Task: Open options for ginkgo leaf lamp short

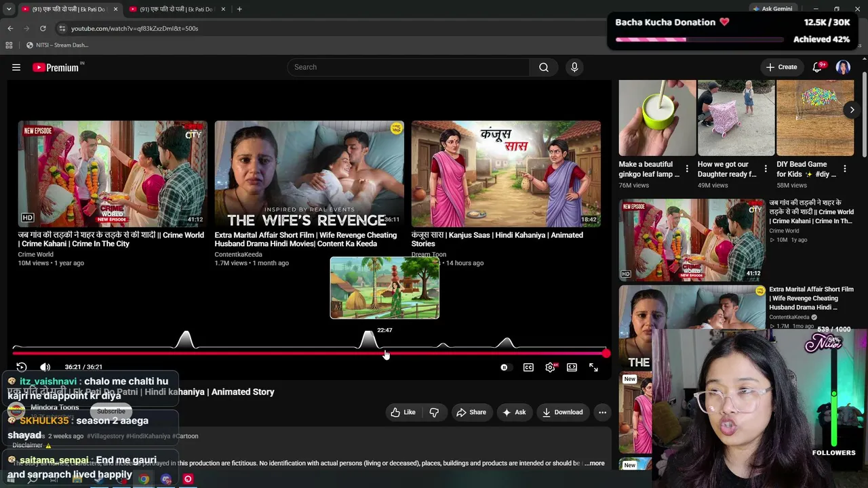Action: pyautogui.click(x=687, y=169)
